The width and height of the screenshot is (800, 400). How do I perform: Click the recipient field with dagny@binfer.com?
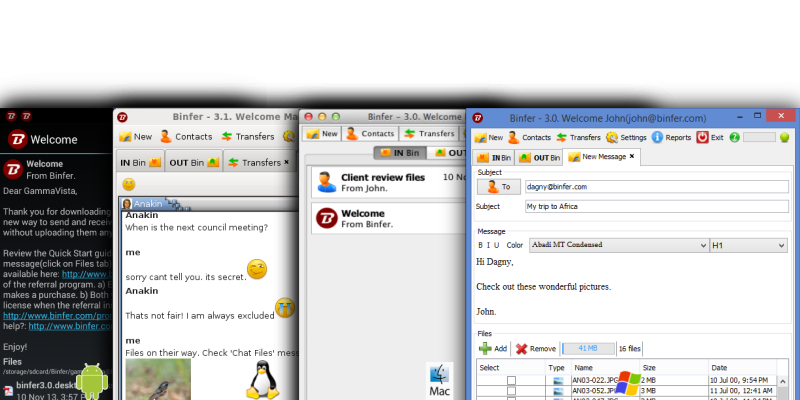tap(657, 187)
